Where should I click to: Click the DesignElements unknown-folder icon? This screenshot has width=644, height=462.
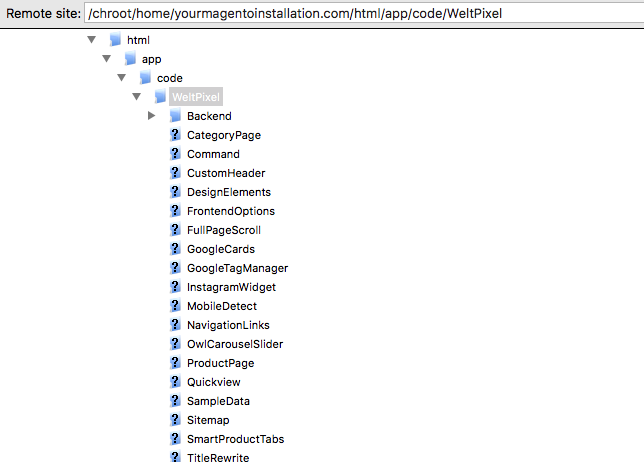[x=175, y=191]
